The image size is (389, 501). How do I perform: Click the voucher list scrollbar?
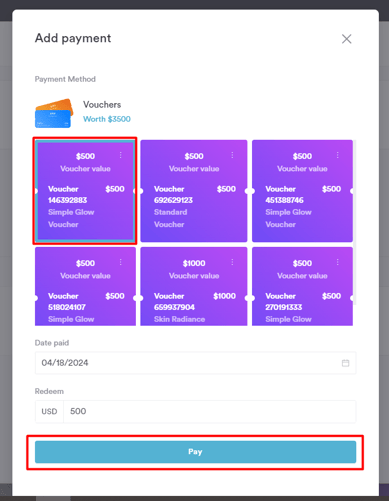[355, 222]
